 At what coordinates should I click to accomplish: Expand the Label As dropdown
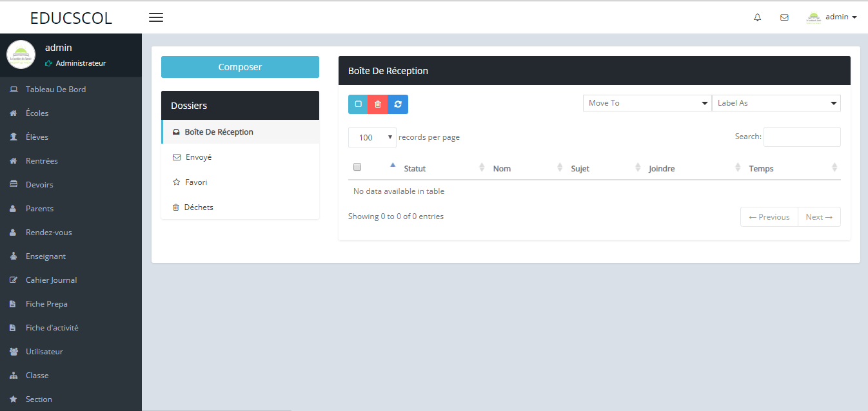(x=776, y=103)
